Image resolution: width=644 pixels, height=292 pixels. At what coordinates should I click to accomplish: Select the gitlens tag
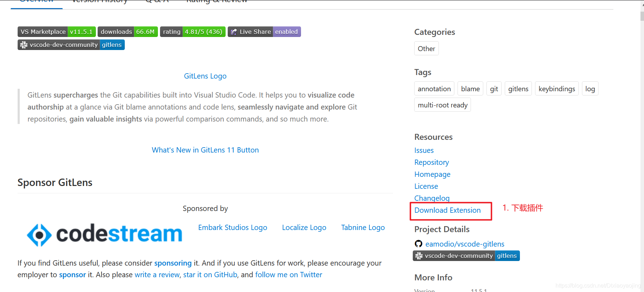point(518,89)
